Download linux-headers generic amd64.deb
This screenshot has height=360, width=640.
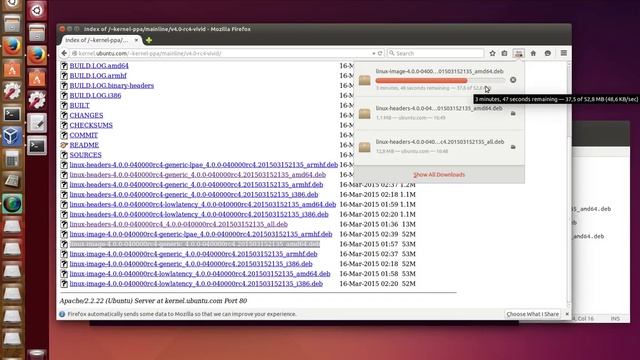pyautogui.click(x=198, y=175)
